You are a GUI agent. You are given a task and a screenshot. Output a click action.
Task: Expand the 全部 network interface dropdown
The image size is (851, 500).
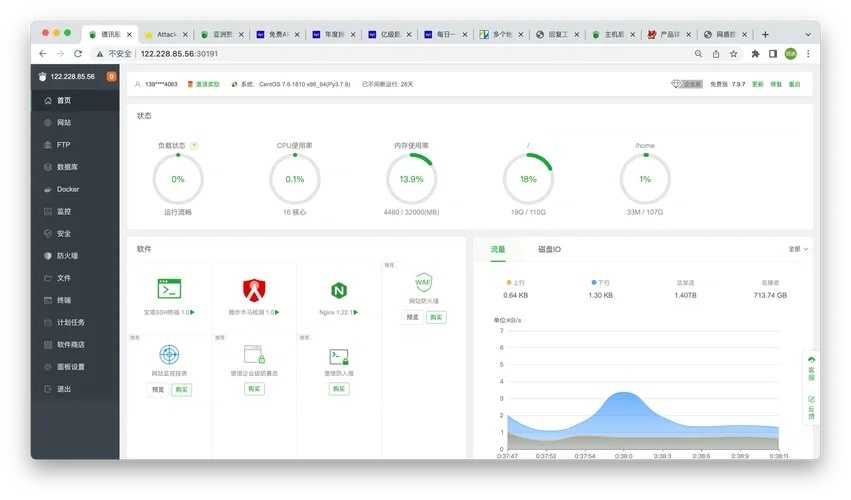pyautogui.click(x=798, y=249)
